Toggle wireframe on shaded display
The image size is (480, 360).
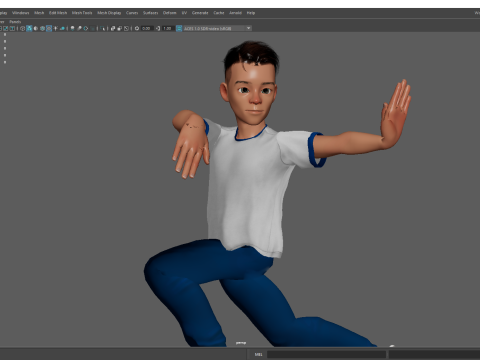pos(42,29)
